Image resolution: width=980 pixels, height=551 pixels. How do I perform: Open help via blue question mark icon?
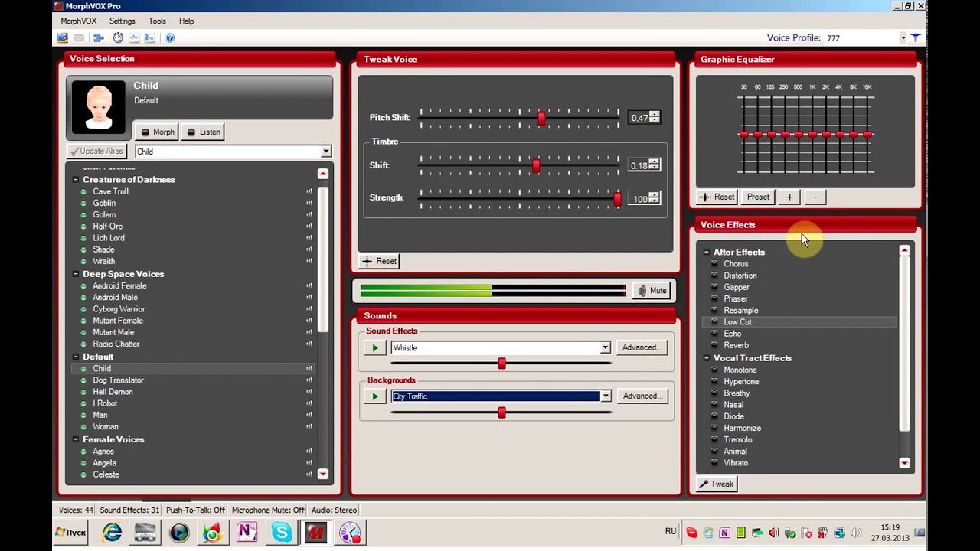pyautogui.click(x=170, y=37)
